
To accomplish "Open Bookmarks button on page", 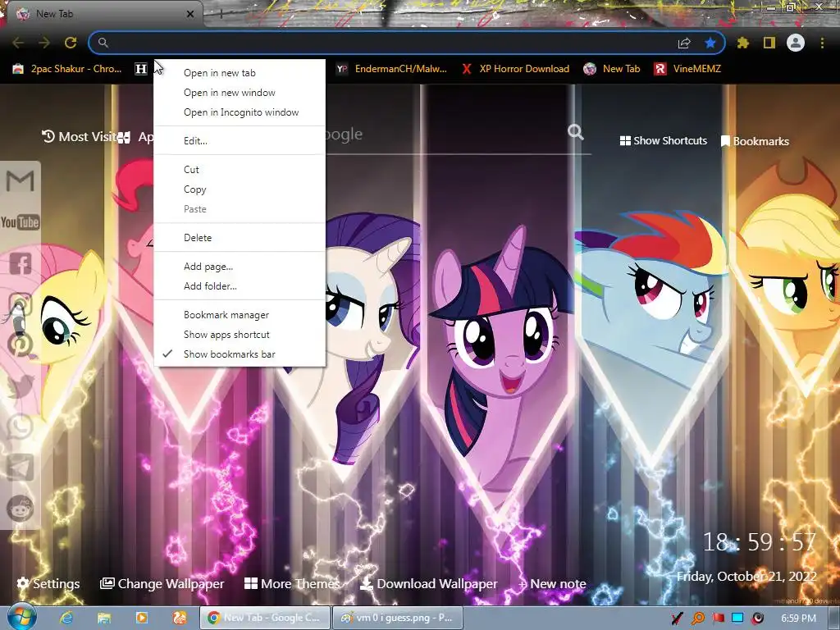I will (755, 141).
